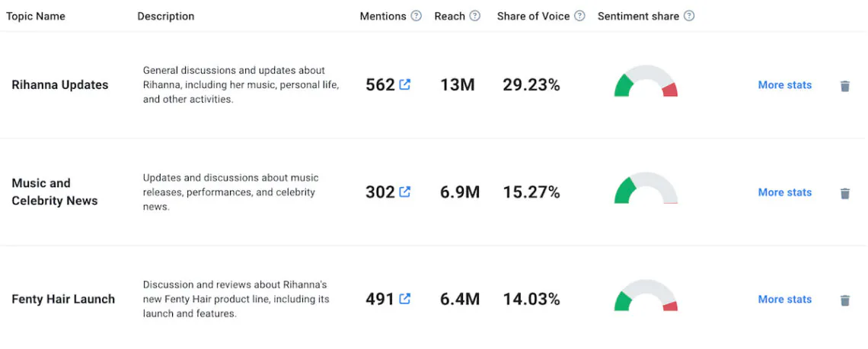View More stats for Rihanna Updates
The width and height of the screenshot is (868, 349).
(x=784, y=85)
